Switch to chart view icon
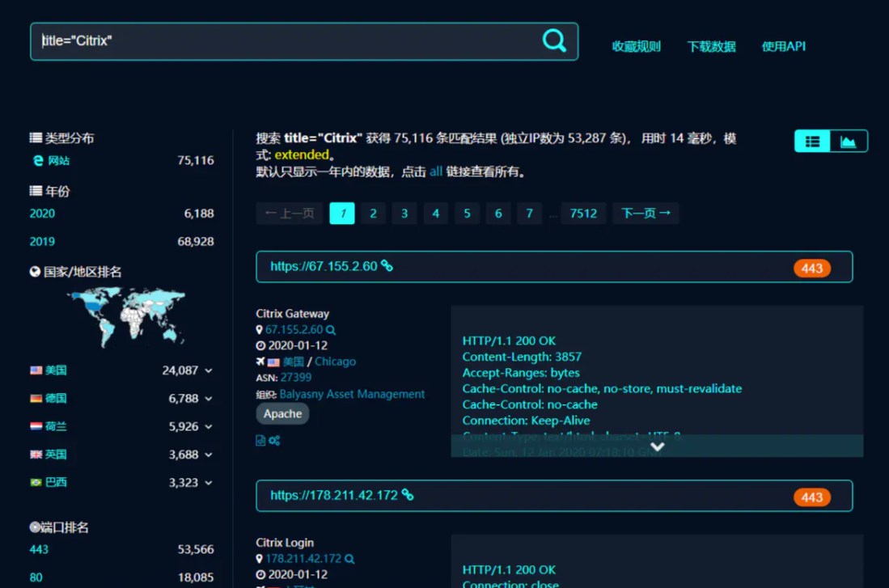This screenshot has width=889, height=588. [x=849, y=142]
